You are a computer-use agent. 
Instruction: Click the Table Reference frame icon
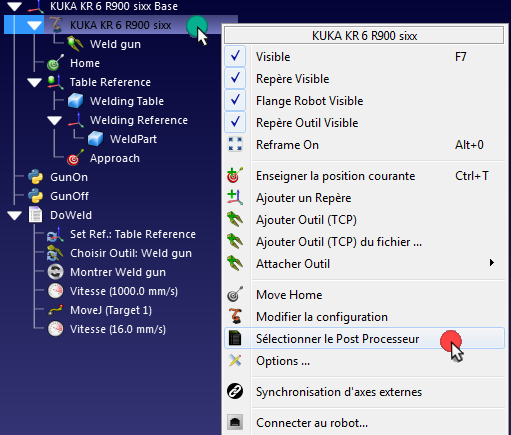tap(55, 82)
